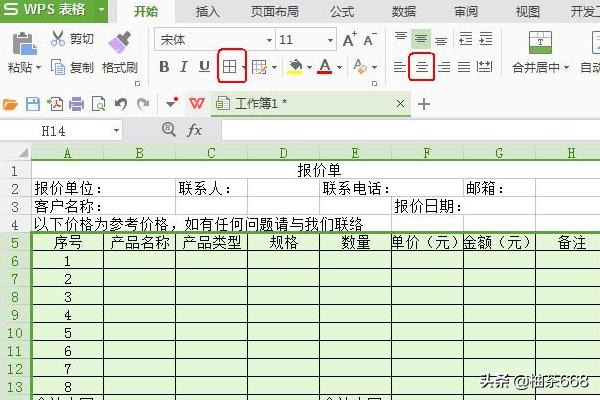Toggle italic formatting

pyautogui.click(x=184, y=67)
